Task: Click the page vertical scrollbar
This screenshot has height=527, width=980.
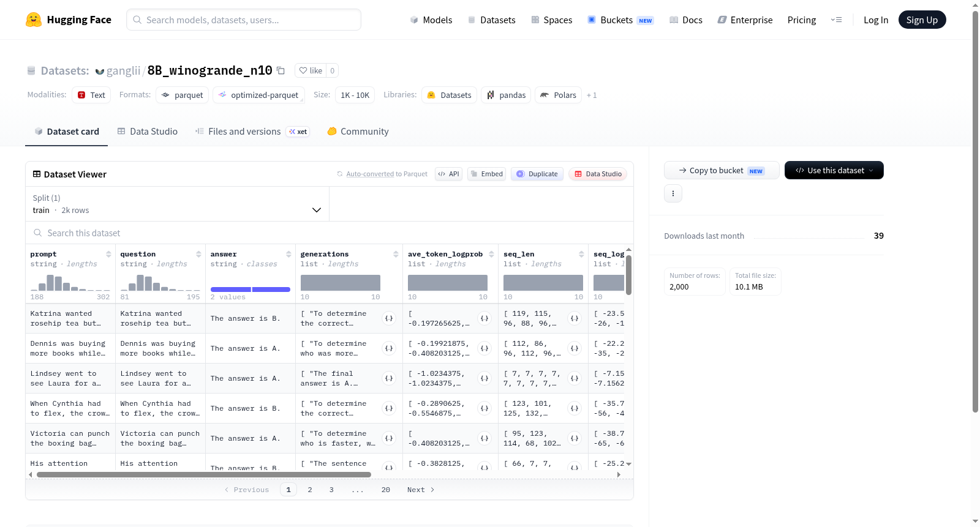Action: coord(975,211)
